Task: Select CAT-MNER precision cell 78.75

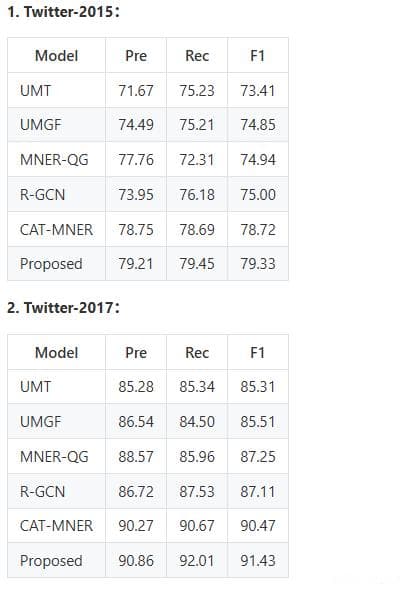Action: point(136,230)
